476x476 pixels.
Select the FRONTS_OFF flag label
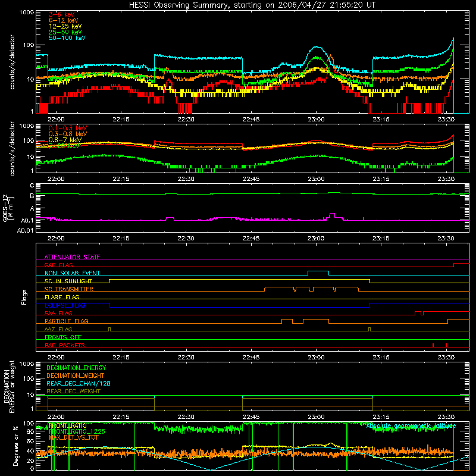(63, 337)
